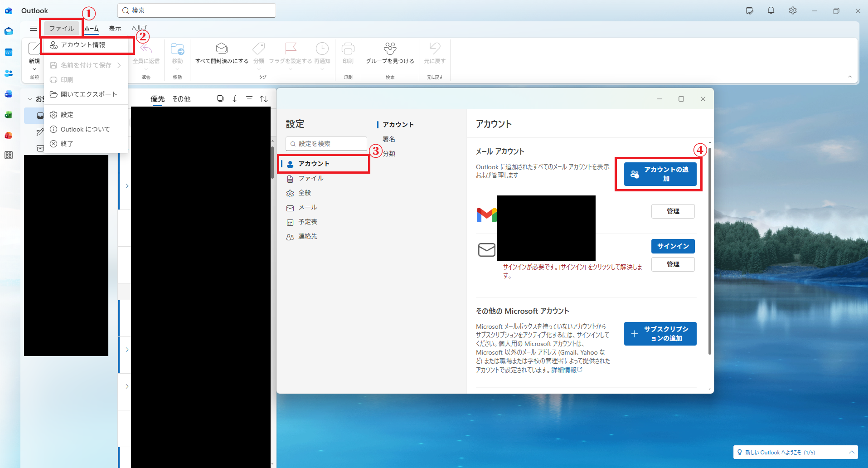Click the filter icon in the message list
868x468 pixels.
point(249,98)
